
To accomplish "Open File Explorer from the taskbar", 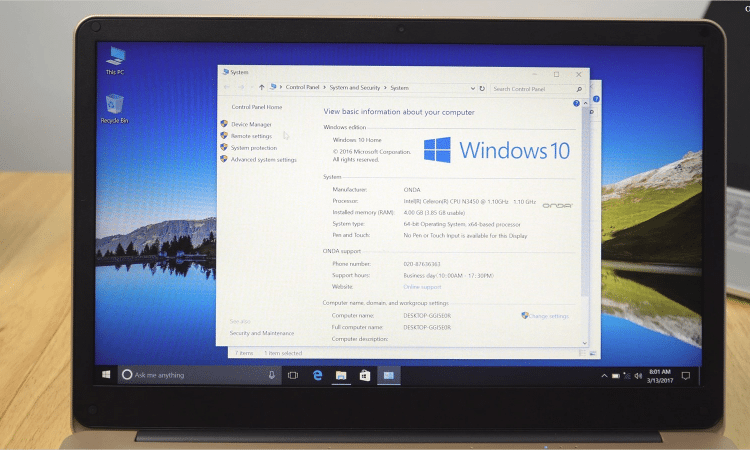I will pyautogui.click(x=341, y=375).
